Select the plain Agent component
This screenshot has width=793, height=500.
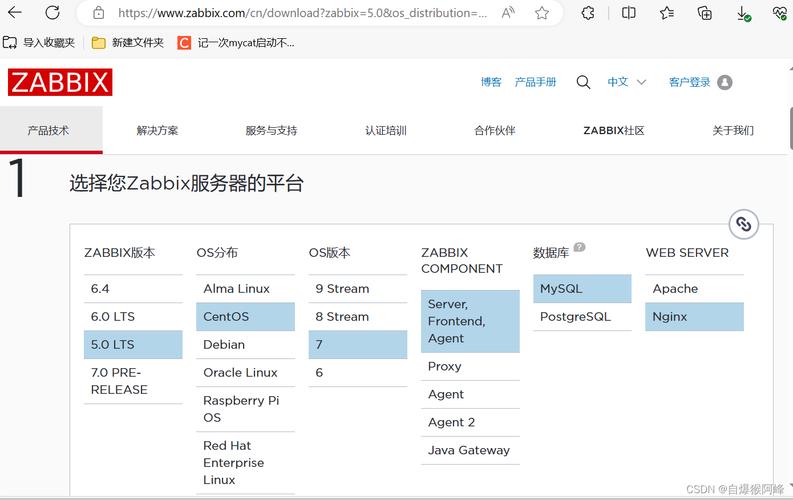[470, 394]
